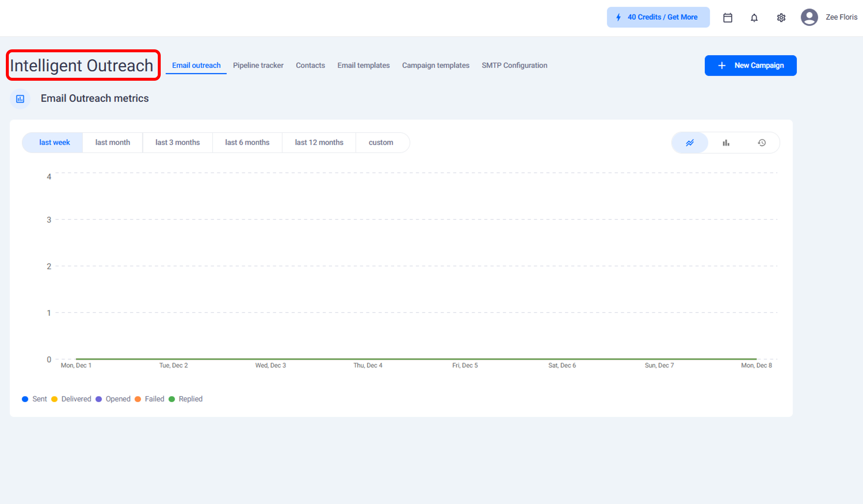Image resolution: width=863 pixels, height=504 pixels.
Task: Open the Pipeline tracker tab
Action: tap(258, 65)
